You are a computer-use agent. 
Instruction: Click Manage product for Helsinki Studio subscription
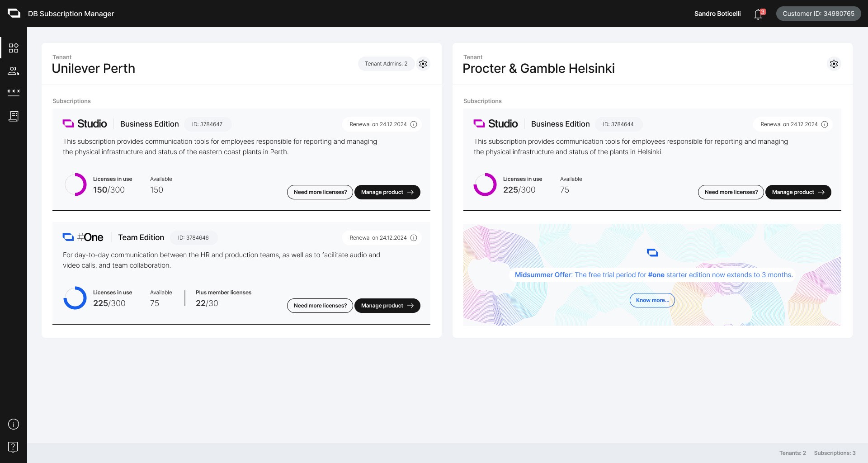tap(798, 192)
